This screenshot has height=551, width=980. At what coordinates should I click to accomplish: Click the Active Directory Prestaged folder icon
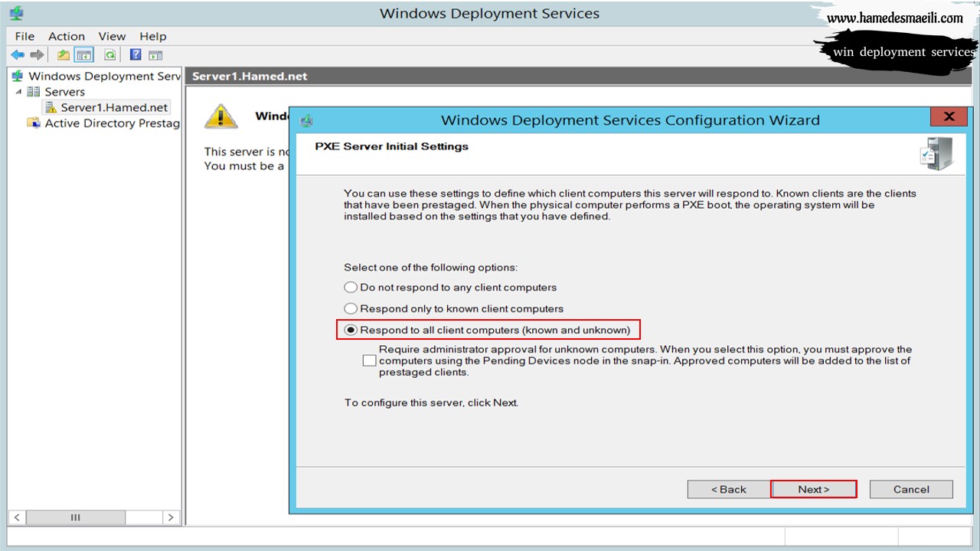pos(34,123)
